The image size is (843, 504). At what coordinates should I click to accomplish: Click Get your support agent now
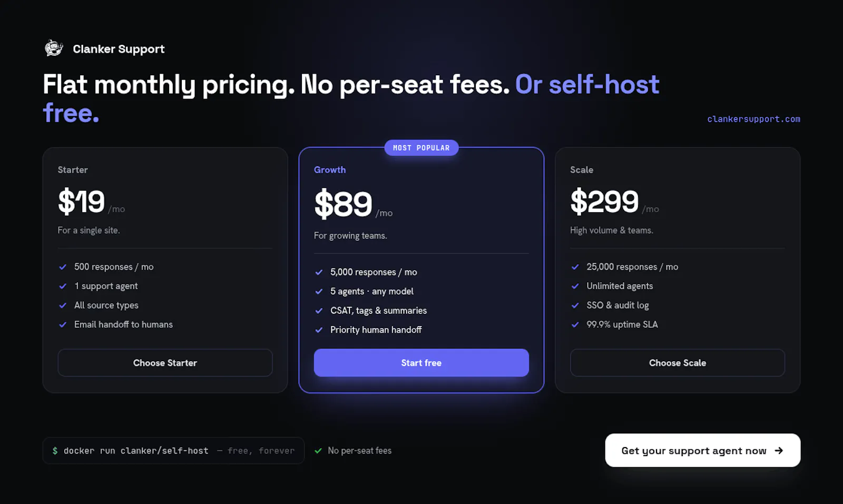[x=702, y=450]
